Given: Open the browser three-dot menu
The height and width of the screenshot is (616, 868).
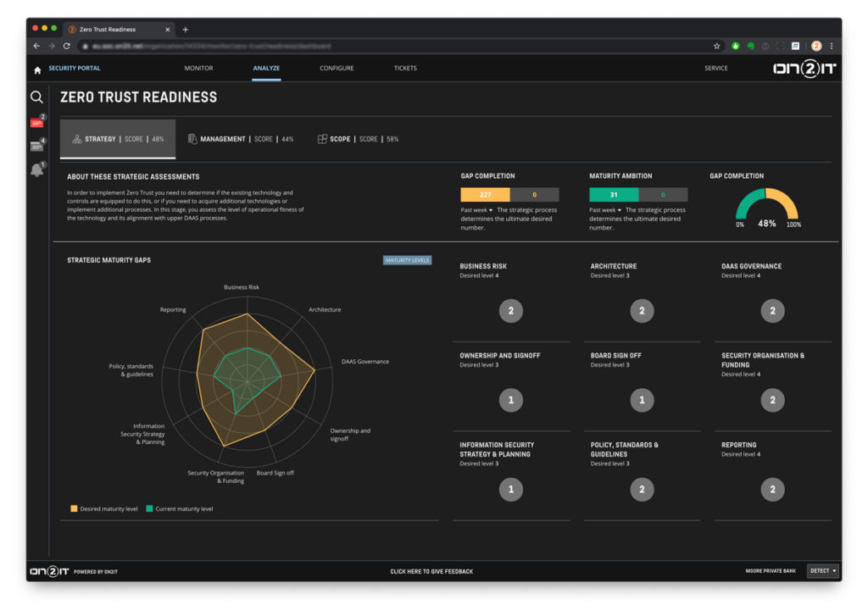Looking at the screenshot, I should point(832,46).
